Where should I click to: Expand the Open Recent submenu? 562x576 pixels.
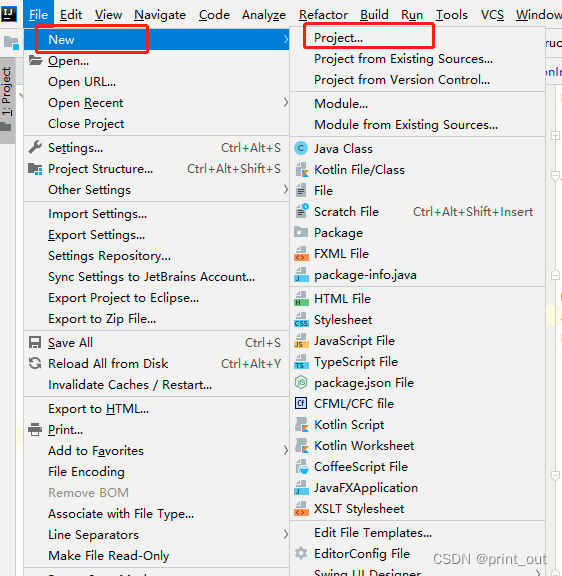click(286, 102)
